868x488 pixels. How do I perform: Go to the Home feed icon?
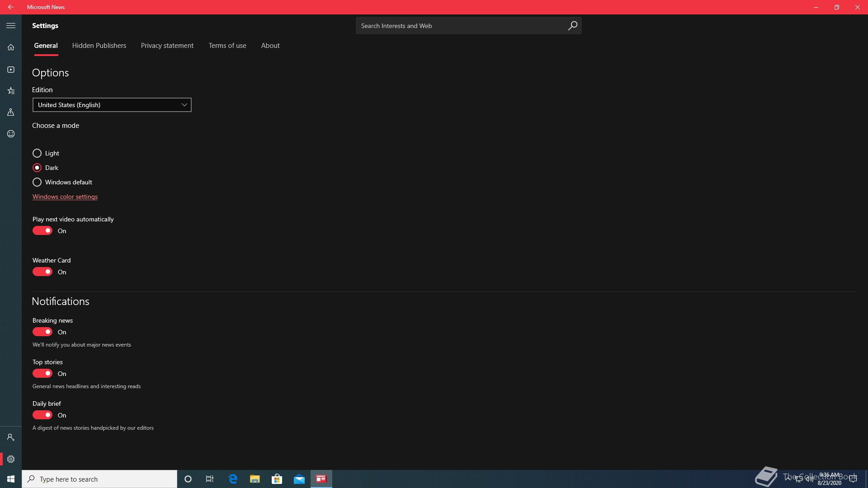pyautogui.click(x=11, y=47)
